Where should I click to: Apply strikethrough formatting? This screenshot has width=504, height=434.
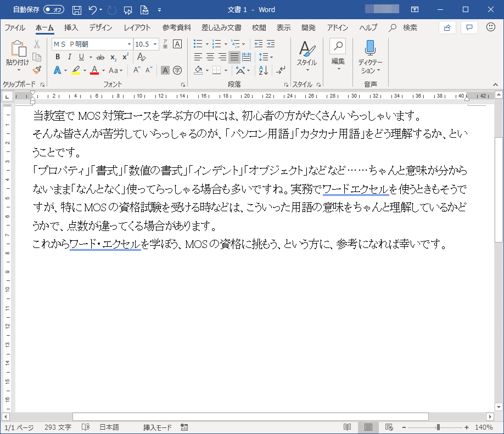[x=100, y=58]
